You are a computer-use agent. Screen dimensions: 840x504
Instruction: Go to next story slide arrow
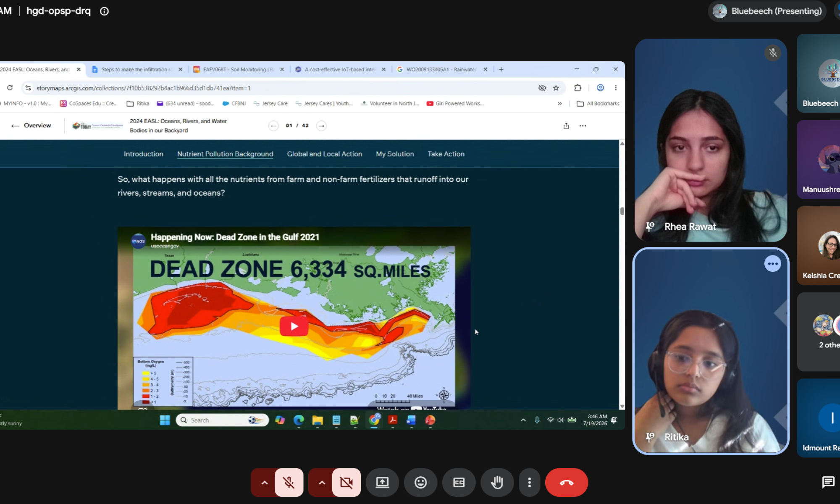click(321, 126)
